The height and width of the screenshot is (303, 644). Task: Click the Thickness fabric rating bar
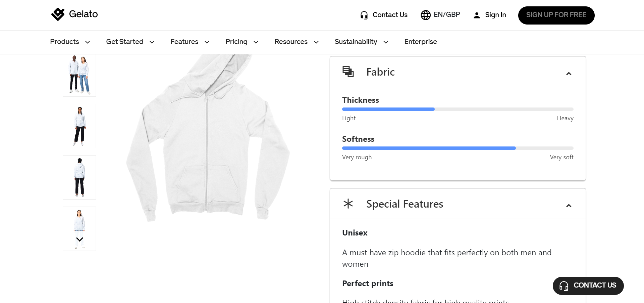(x=458, y=109)
